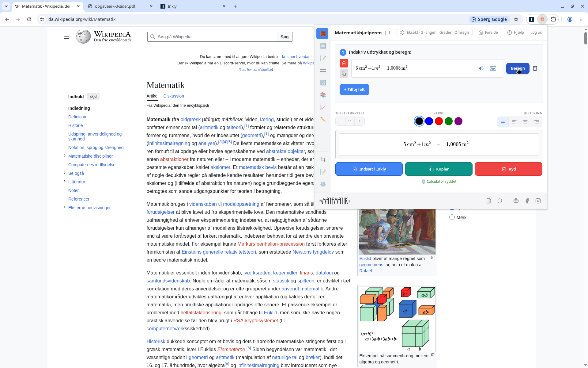Switch to the Inkly browser tab

coord(193,6)
